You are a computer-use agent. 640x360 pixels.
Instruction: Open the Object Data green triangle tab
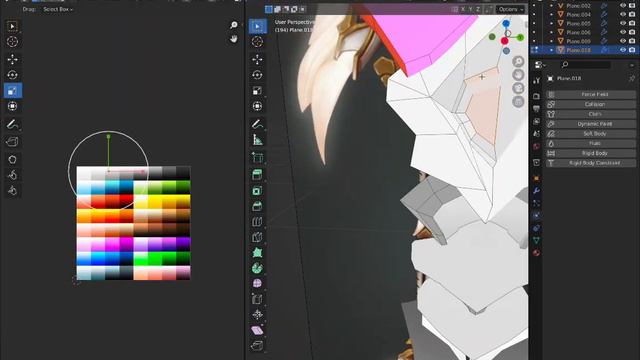[536, 240]
